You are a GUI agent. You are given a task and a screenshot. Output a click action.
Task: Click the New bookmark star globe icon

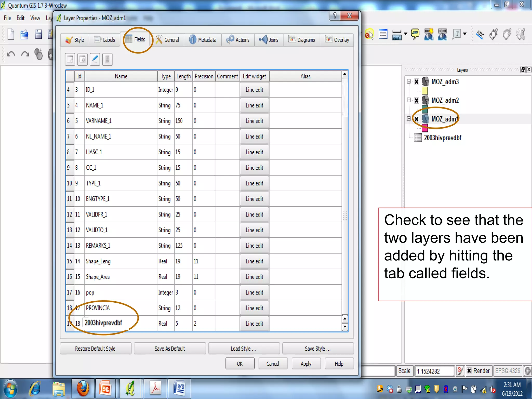[429, 34]
